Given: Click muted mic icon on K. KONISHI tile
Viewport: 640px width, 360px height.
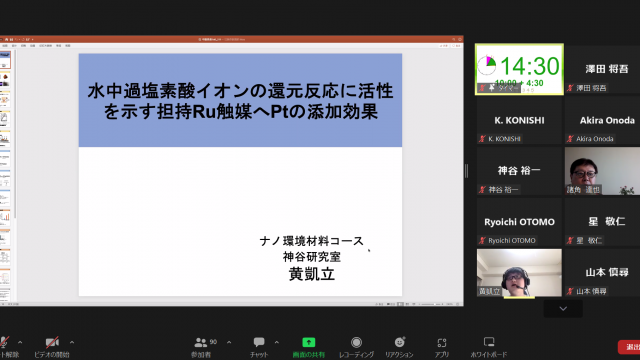Looking at the screenshot, I should (x=482, y=139).
